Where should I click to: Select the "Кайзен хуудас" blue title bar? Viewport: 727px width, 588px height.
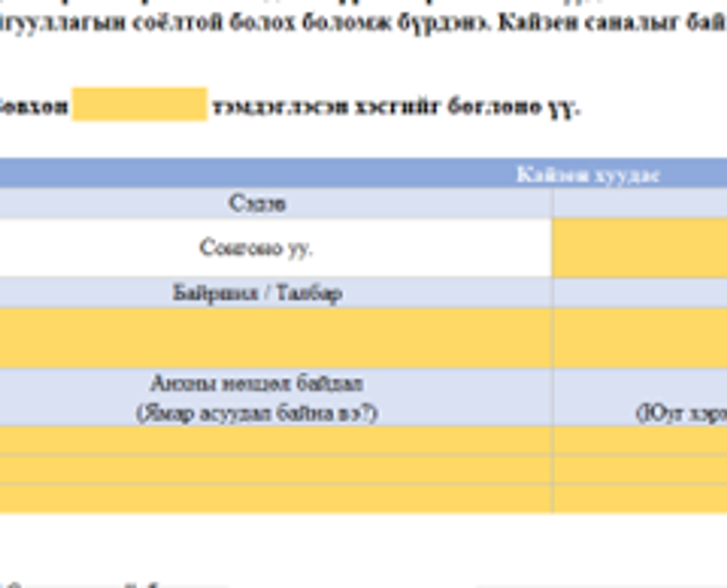[x=587, y=175]
